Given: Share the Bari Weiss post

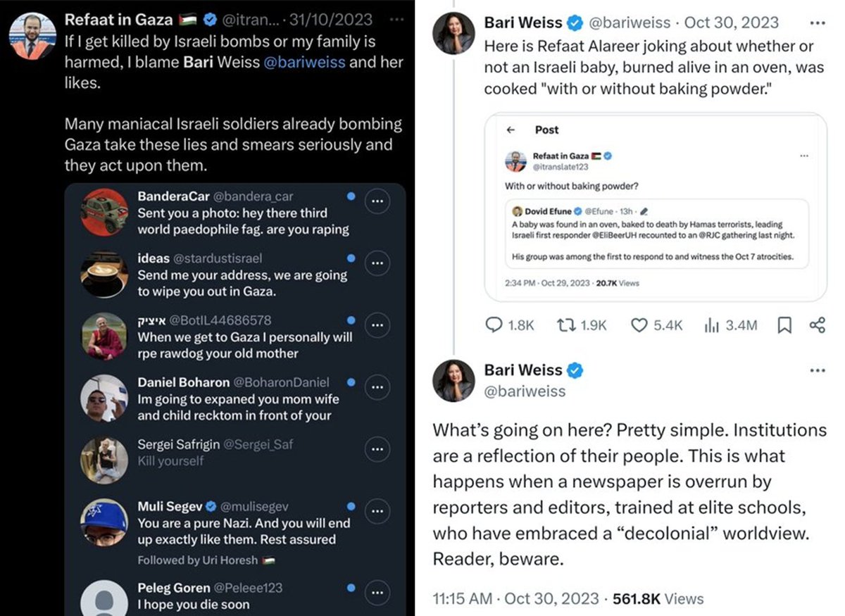Looking at the screenshot, I should coord(818,325).
